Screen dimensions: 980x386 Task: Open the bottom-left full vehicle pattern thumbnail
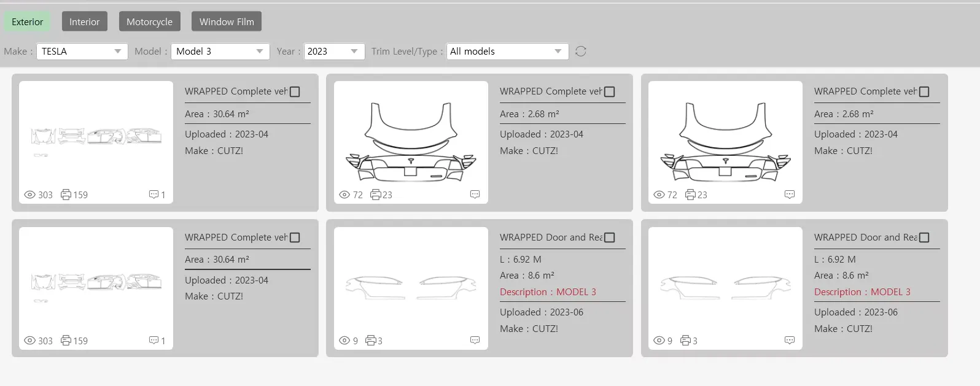96,288
